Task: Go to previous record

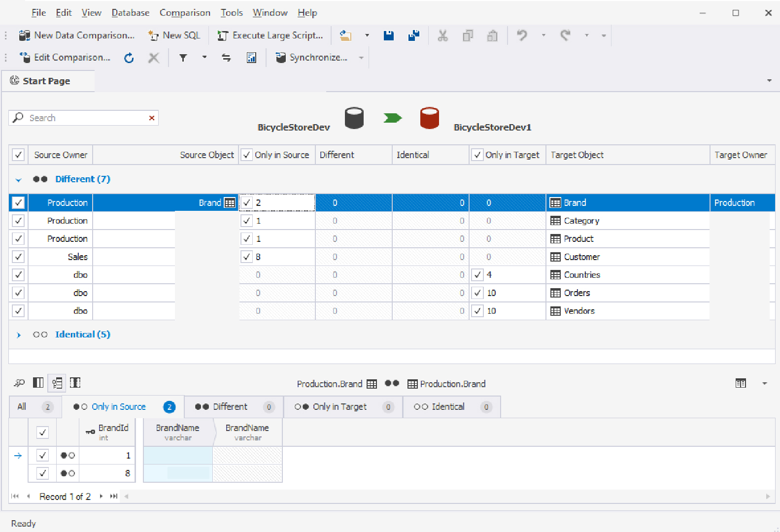Action: click(x=28, y=496)
